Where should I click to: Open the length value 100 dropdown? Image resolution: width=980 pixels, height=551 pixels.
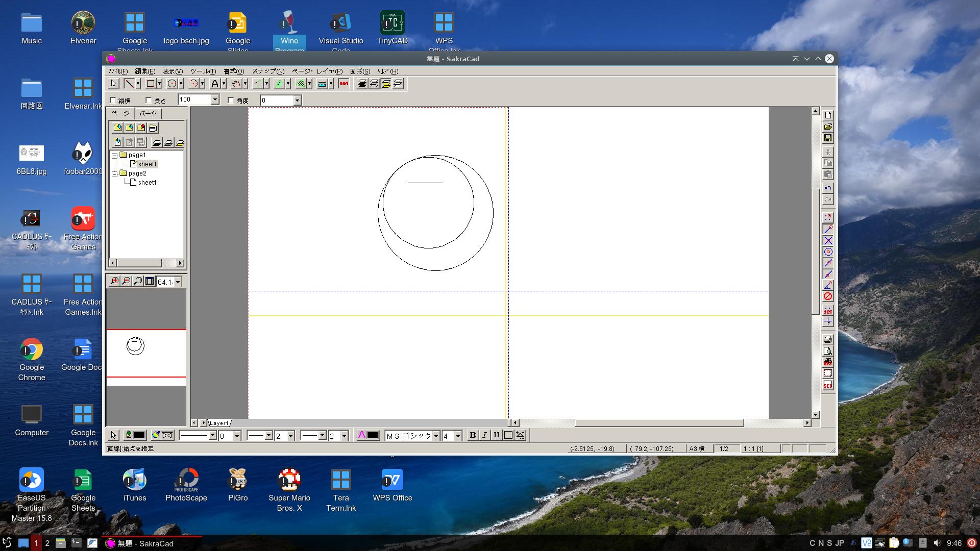(x=215, y=100)
